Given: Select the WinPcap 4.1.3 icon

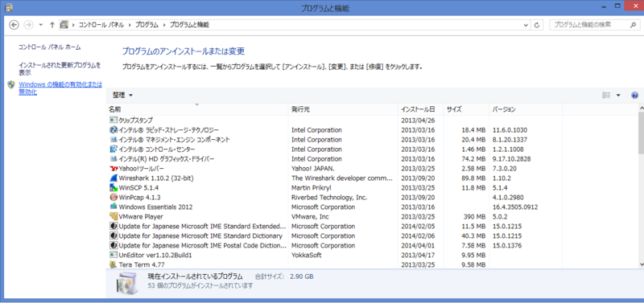Looking at the screenshot, I should click(x=114, y=197).
